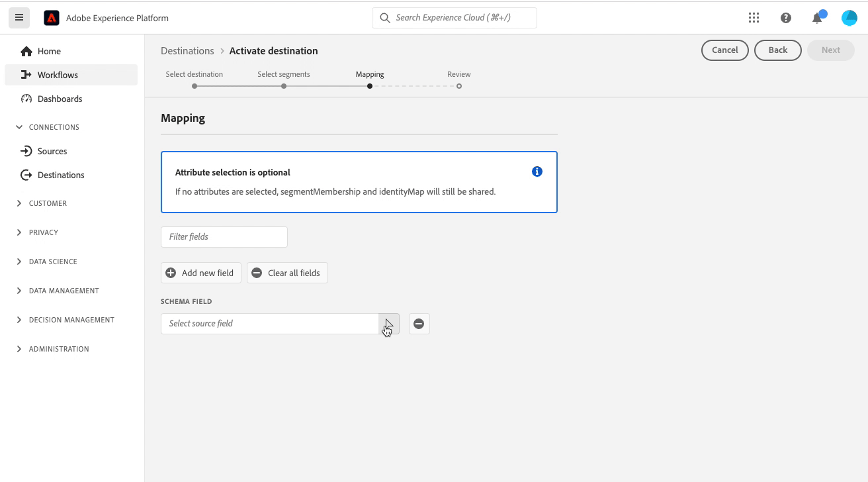Click the Cancel button

point(724,50)
